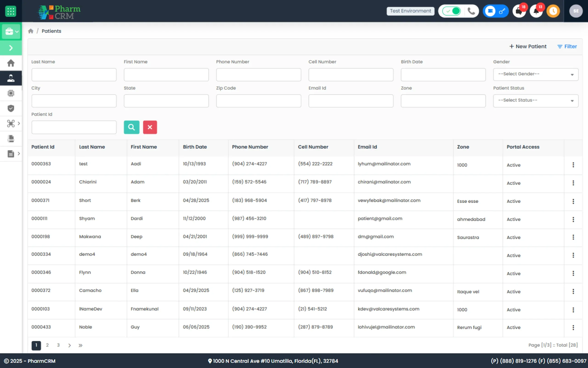Go to page 3
588x368 pixels.
[x=58, y=345]
